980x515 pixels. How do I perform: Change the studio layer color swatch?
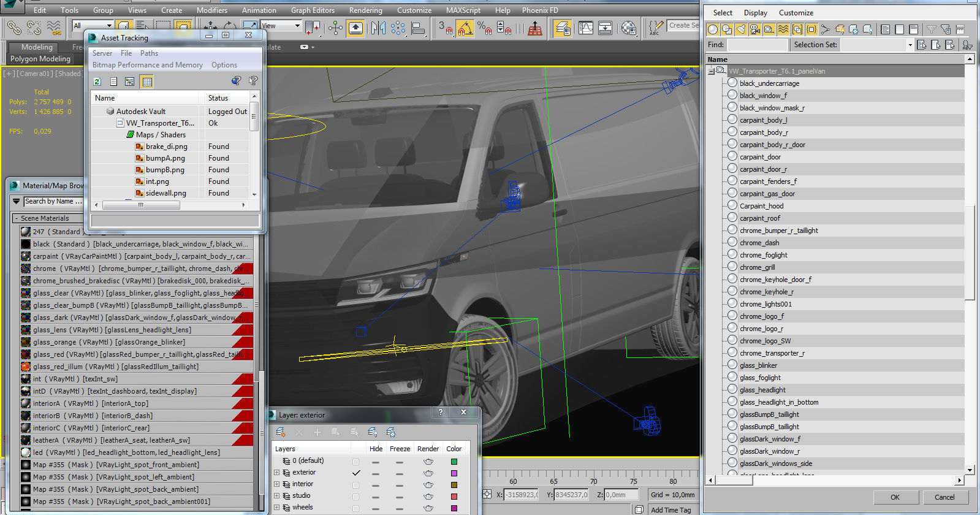click(454, 497)
